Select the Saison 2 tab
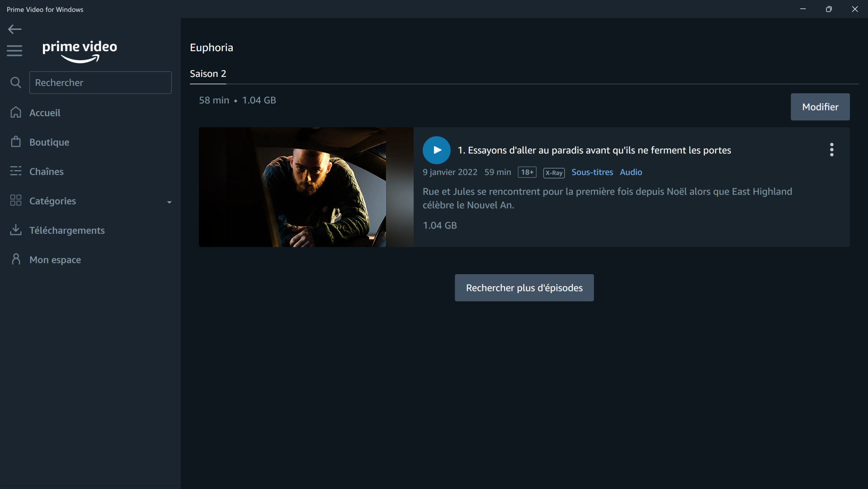This screenshot has width=868, height=489. (208, 74)
